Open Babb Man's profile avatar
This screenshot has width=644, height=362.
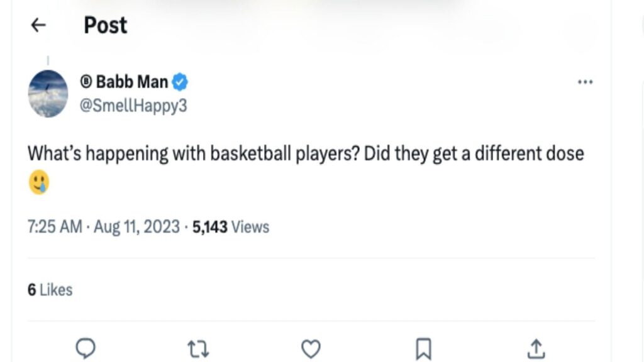click(x=47, y=93)
